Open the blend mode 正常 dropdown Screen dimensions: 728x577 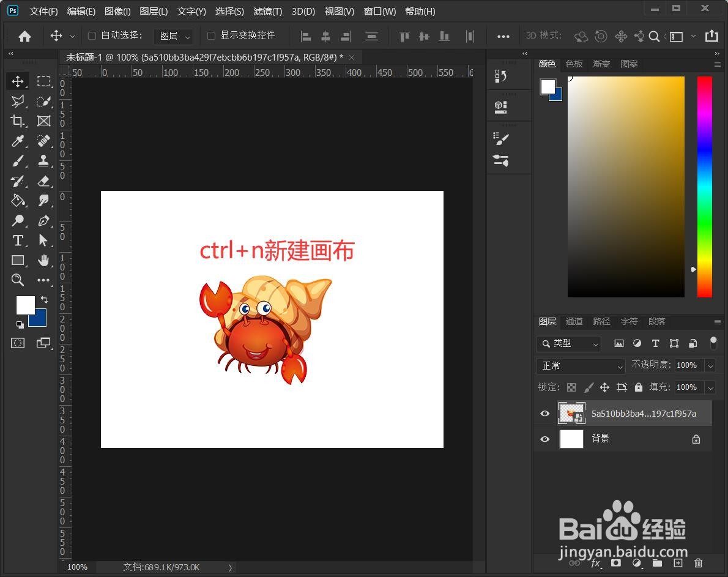click(581, 366)
